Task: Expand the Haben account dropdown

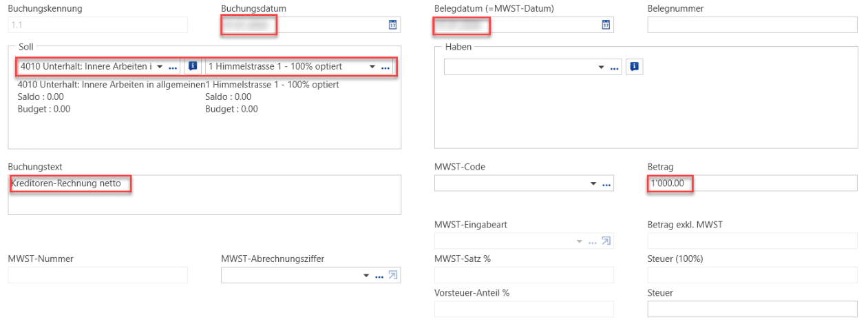Action: [601, 68]
